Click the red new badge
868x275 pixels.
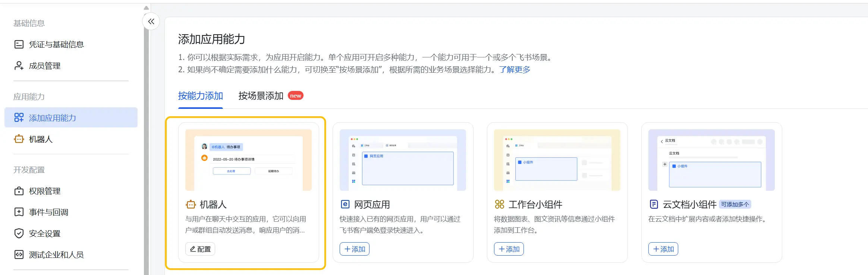[x=296, y=96]
